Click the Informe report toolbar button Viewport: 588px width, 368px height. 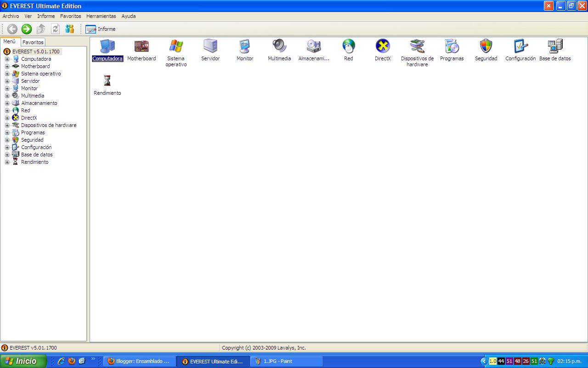click(x=101, y=29)
